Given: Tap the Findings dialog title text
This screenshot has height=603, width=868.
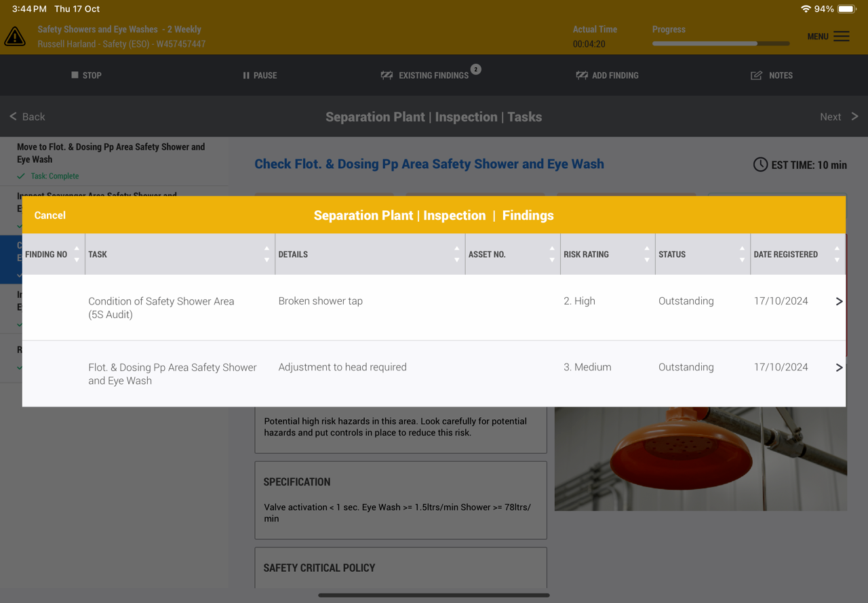Looking at the screenshot, I should tap(434, 216).
